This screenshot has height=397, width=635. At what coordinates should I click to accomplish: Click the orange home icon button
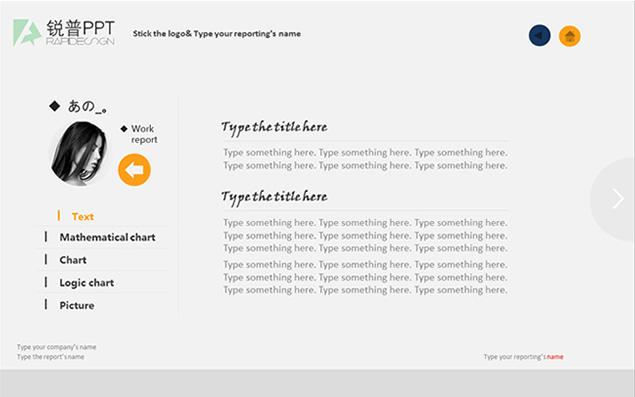[x=569, y=36]
